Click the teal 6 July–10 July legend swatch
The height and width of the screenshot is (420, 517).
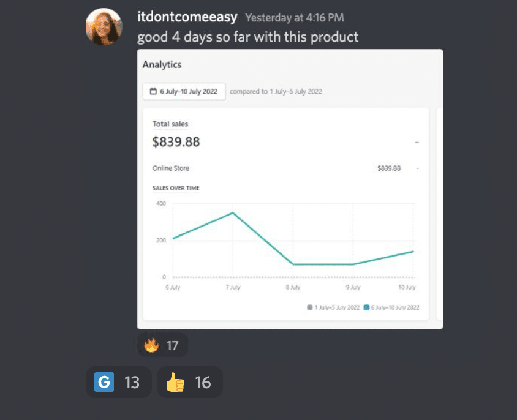point(366,307)
